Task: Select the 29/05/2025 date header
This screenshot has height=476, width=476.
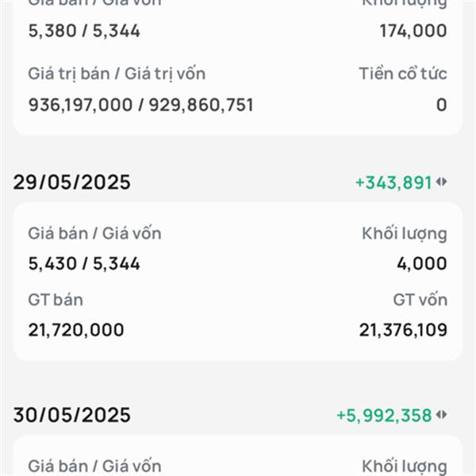Action: [71, 182]
